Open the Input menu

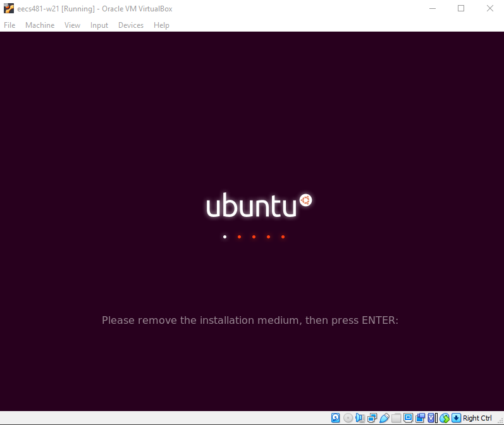[x=99, y=25]
